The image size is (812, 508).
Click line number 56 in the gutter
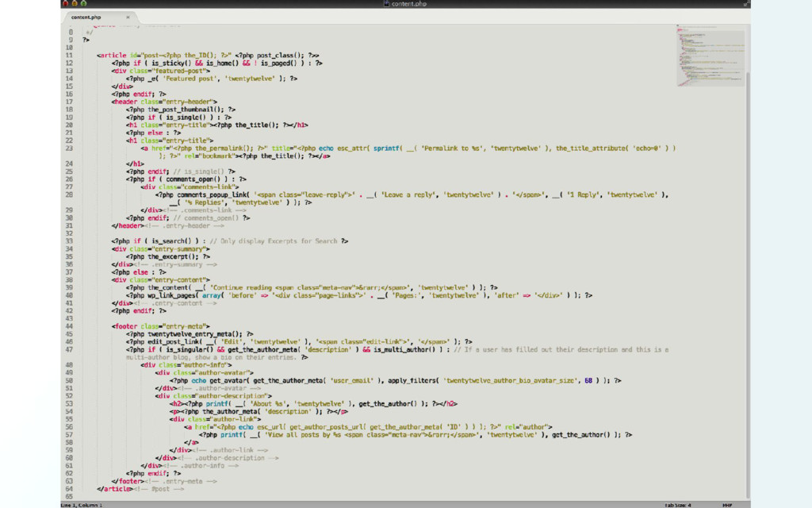click(70, 427)
